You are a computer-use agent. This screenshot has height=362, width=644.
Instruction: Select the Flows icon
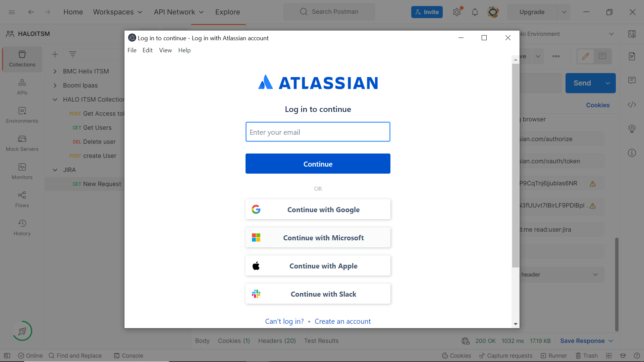(x=22, y=195)
